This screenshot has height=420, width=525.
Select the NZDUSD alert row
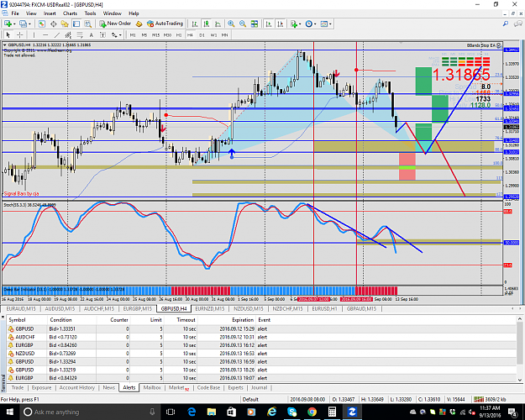(x=261, y=354)
